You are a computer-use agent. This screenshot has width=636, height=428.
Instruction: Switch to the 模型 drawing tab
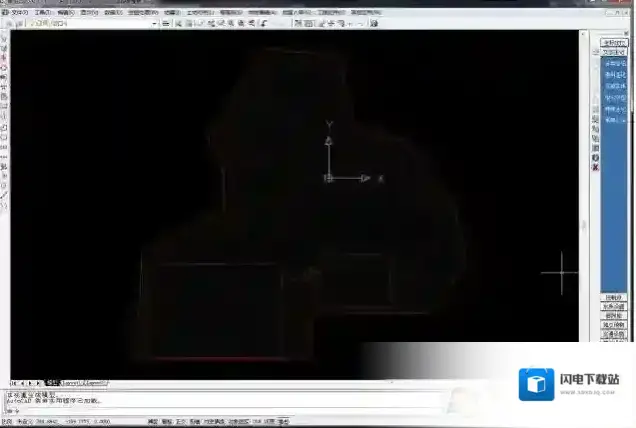click(52, 383)
